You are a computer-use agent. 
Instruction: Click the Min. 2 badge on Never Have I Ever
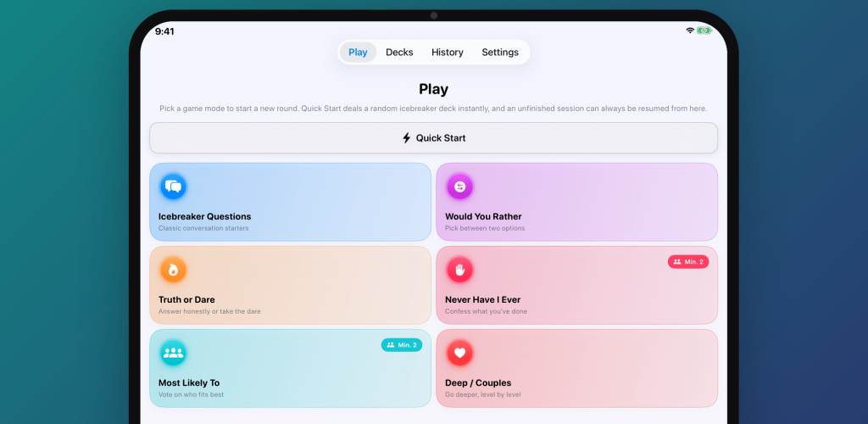pyautogui.click(x=688, y=262)
